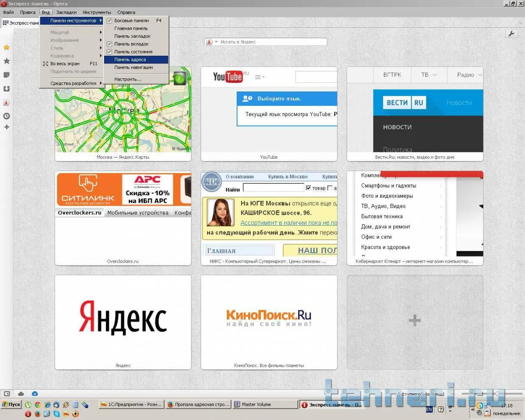Screen dimensions: 525x420
Task: Open the КиноПоиск speed dial tile
Action: pos(269,322)
